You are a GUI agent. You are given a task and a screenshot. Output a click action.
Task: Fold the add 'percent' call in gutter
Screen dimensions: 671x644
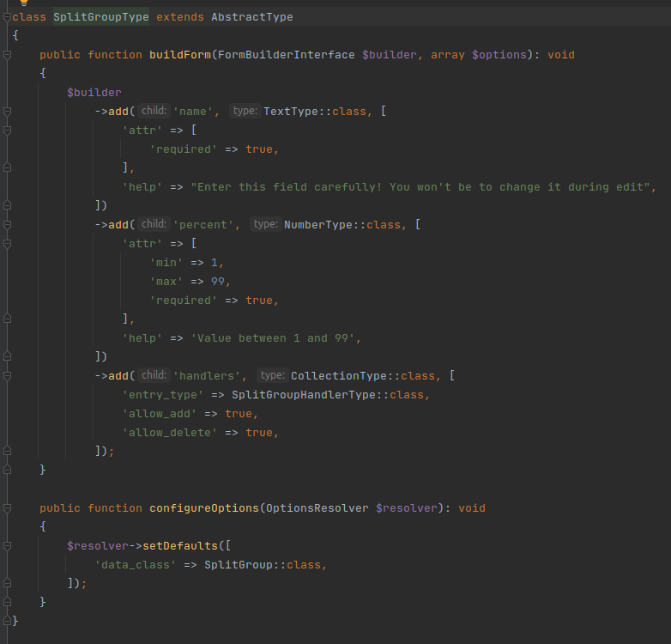pos(7,225)
